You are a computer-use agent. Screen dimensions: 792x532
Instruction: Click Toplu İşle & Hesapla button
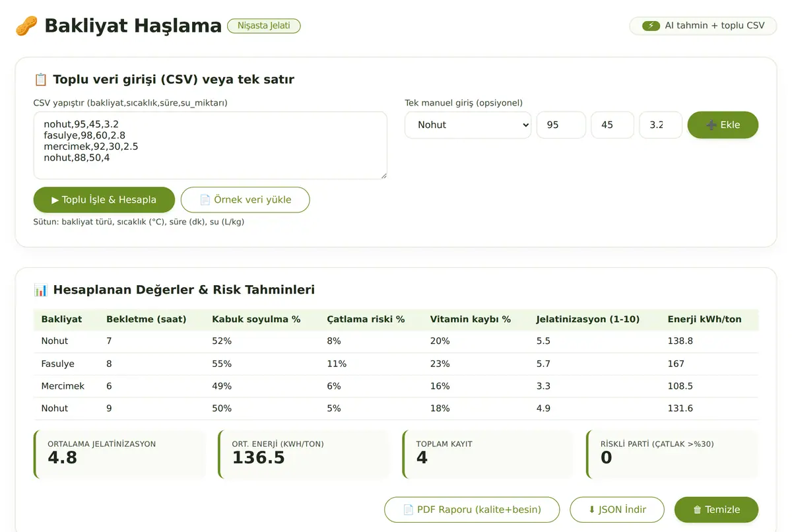point(104,199)
